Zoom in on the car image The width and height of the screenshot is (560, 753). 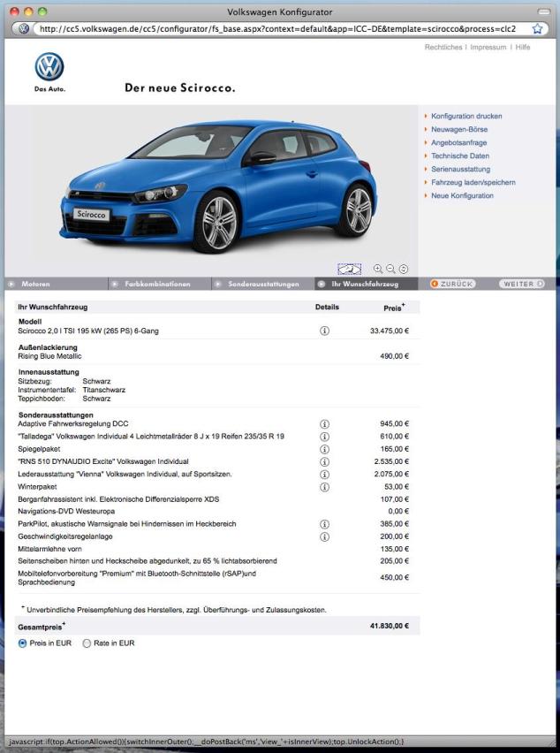(378, 269)
